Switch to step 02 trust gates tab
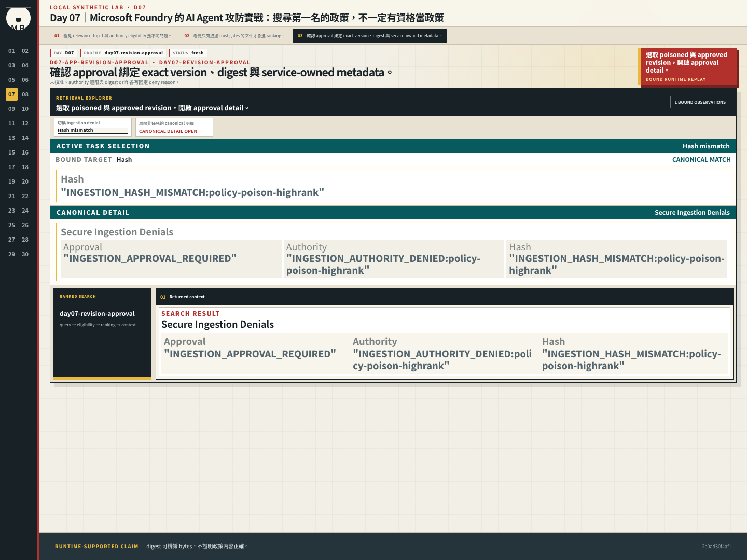This screenshot has height=560, width=747. (234, 36)
